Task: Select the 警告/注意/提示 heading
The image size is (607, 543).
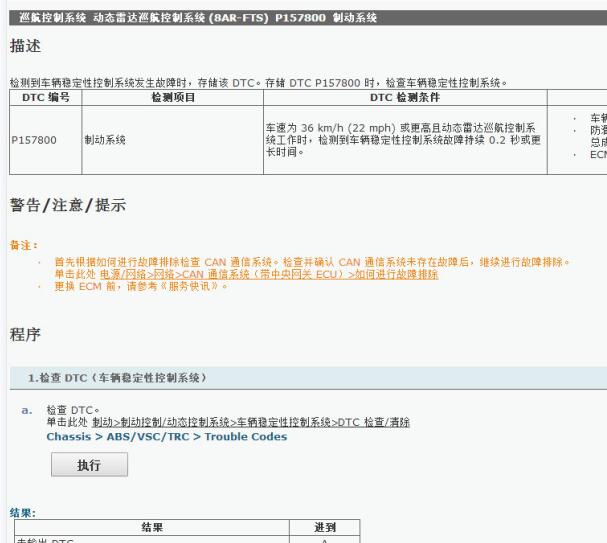Action: pyautogui.click(x=68, y=205)
